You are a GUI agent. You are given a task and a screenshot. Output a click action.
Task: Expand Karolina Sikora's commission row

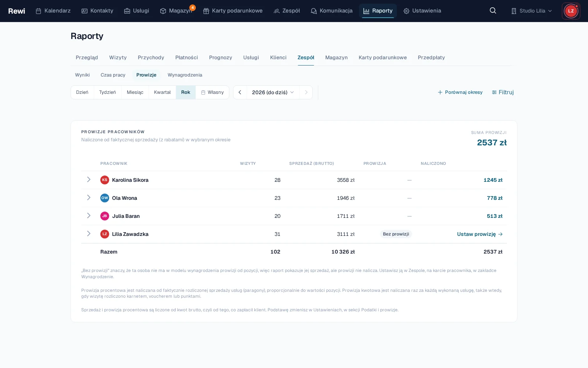[89, 180]
